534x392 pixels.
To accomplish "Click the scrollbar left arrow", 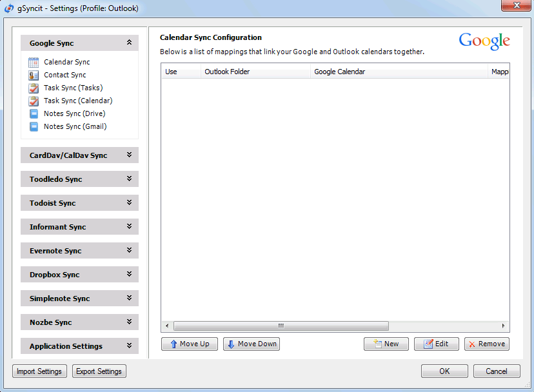I will [x=167, y=326].
